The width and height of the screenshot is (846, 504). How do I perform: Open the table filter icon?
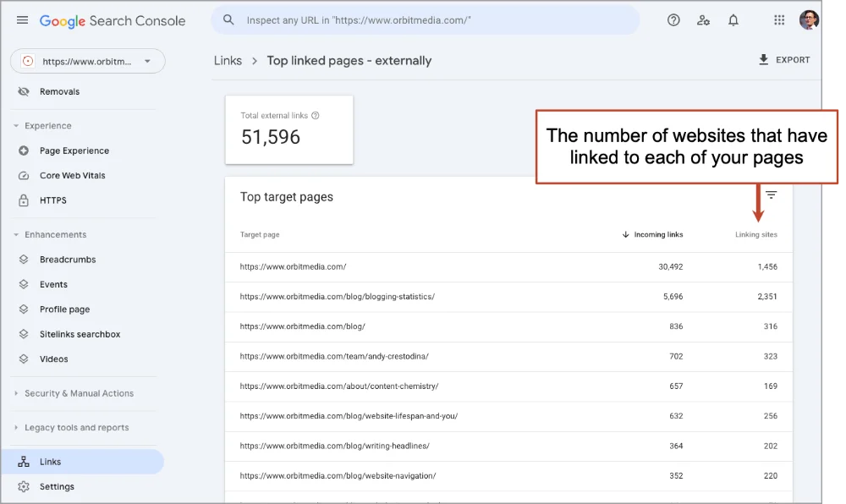(771, 194)
